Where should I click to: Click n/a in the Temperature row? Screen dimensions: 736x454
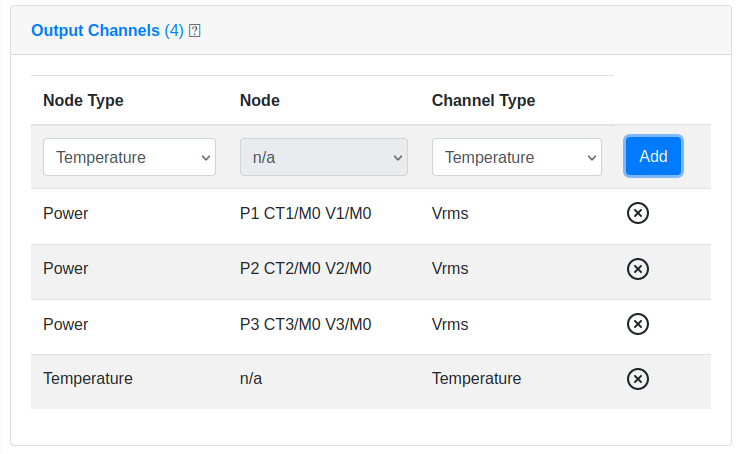coord(251,378)
